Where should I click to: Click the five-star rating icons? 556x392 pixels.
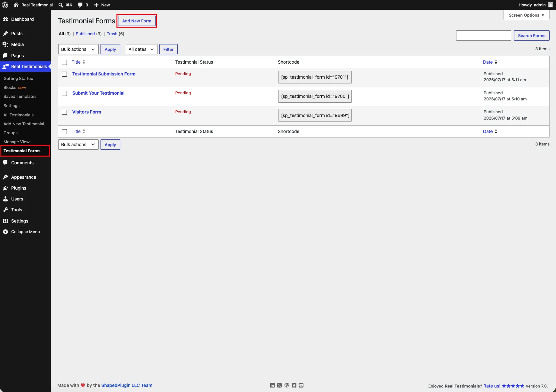point(513,386)
